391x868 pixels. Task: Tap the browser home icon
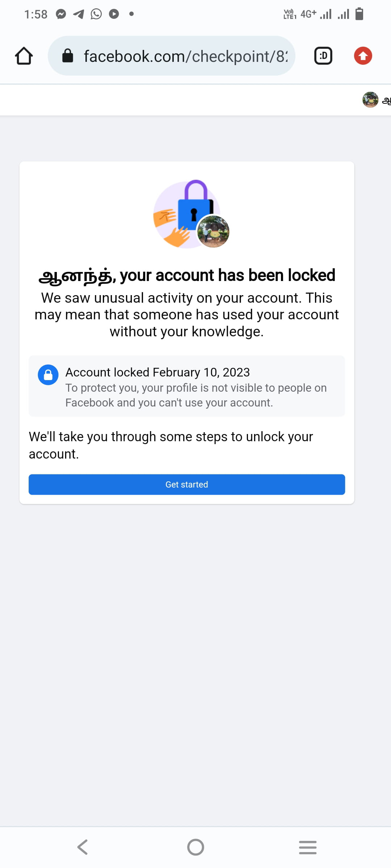coord(24,56)
